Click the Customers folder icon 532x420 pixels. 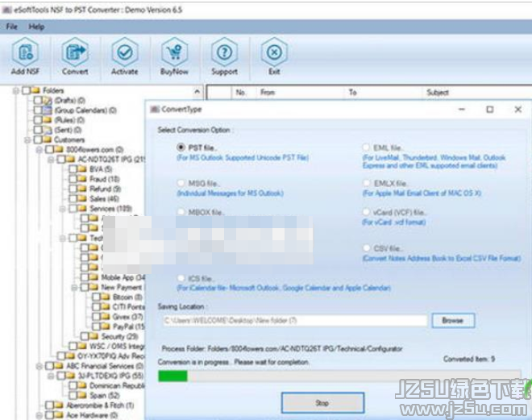pyautogui.click(x=48, y=139)
